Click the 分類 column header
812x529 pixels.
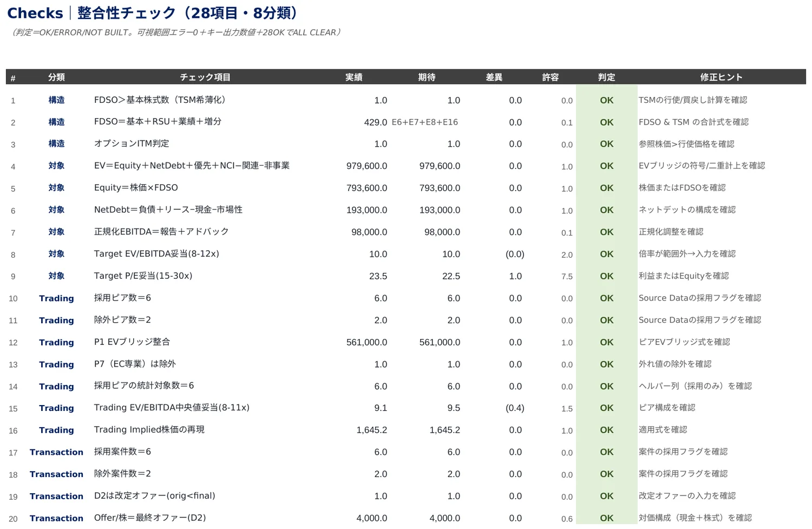tap(56, 77)
